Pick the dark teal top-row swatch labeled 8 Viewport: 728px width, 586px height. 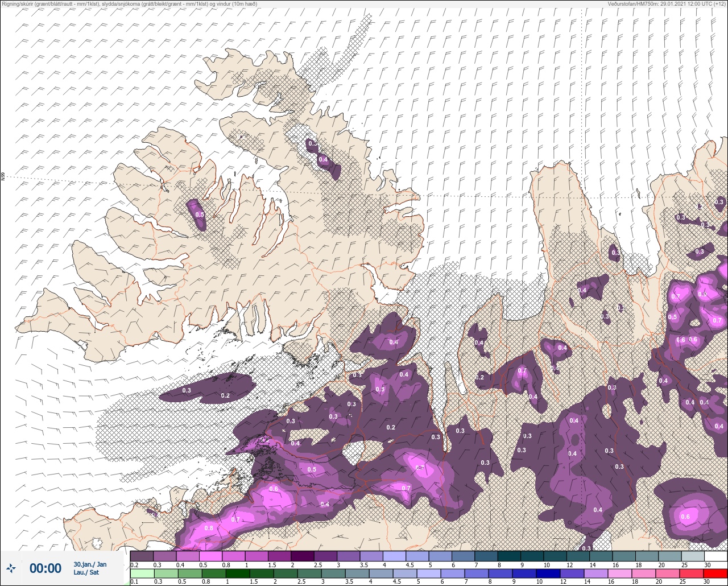(x=509, y=556)
